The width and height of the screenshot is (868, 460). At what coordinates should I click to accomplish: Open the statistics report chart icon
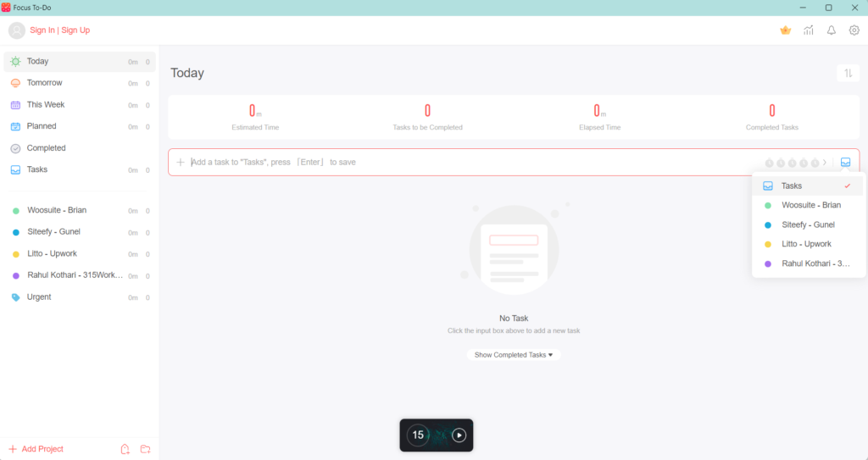809,30
